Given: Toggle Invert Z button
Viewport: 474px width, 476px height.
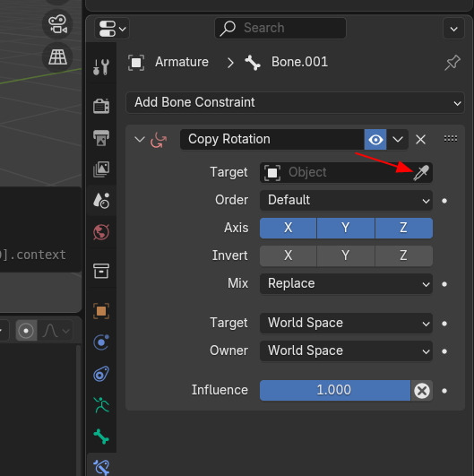Looking at the screenshot, I should 404,255.
